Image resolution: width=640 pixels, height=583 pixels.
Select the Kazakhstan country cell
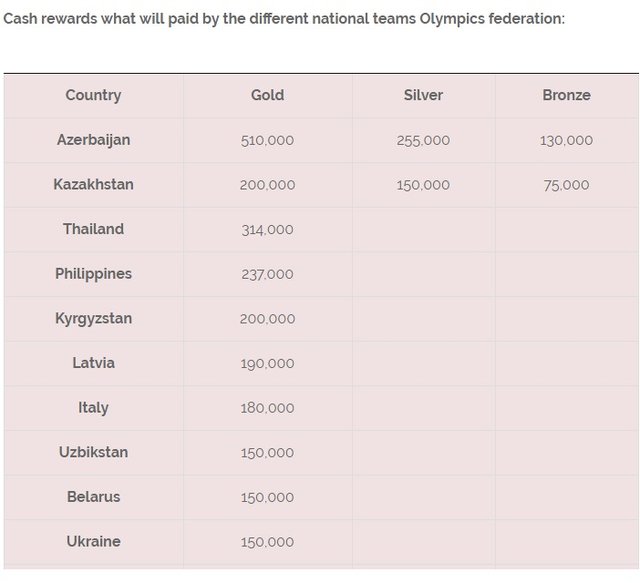coord(93,185)
